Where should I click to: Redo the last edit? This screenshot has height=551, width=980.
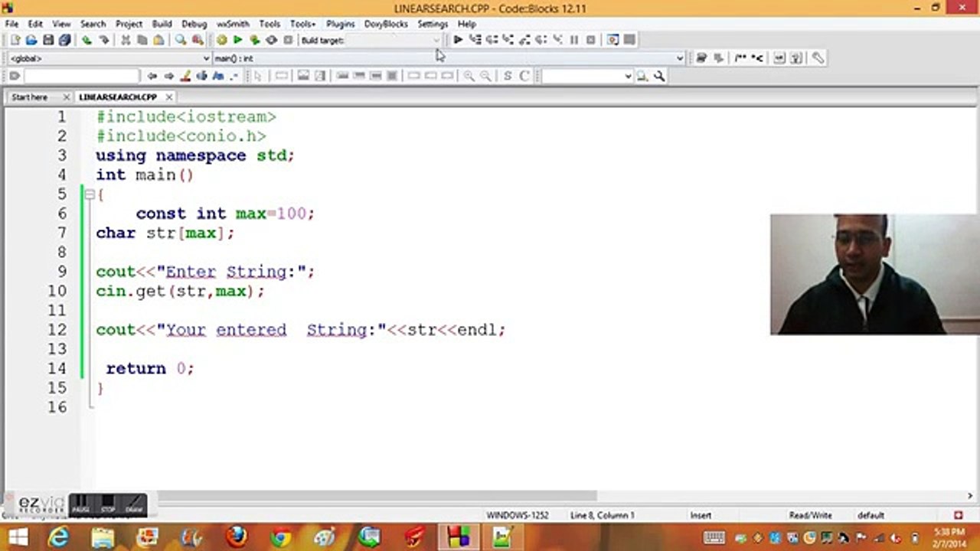click(x=103, y=40)
